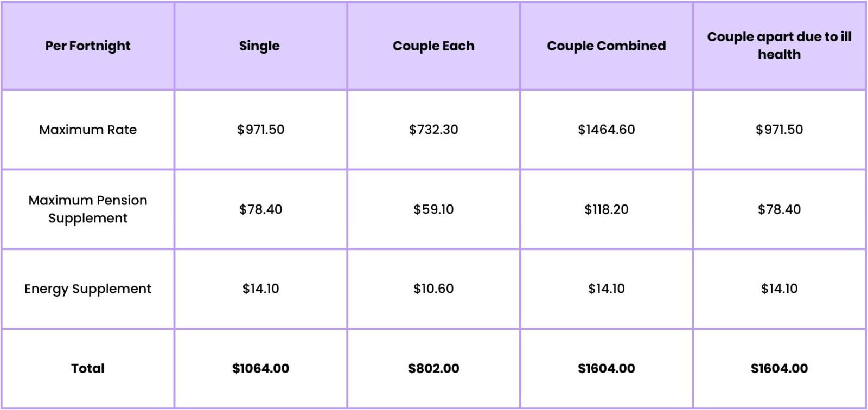
Task: Select the $732.30 Couple Each maximum rate
Action: coord(433,130)
